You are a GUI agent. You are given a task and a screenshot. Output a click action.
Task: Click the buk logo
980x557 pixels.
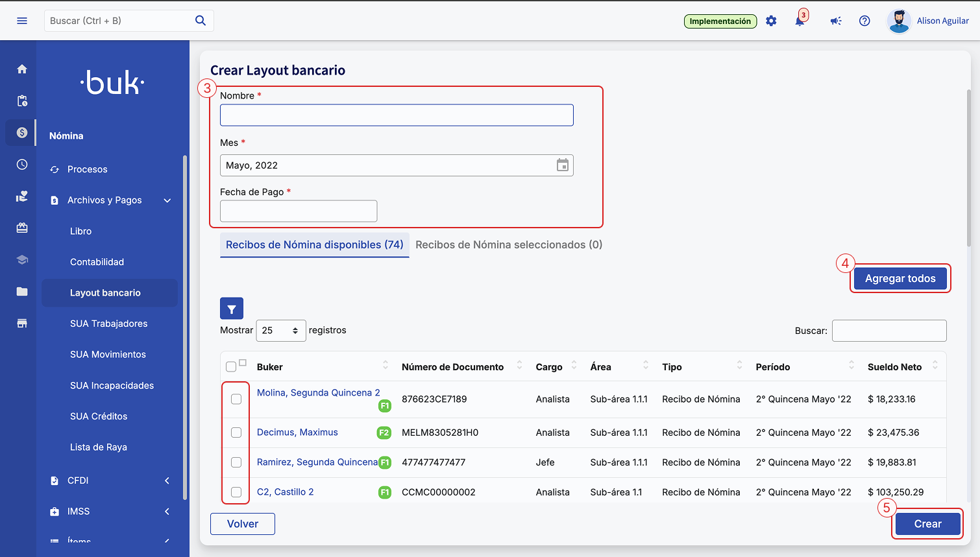click(113, 83)
